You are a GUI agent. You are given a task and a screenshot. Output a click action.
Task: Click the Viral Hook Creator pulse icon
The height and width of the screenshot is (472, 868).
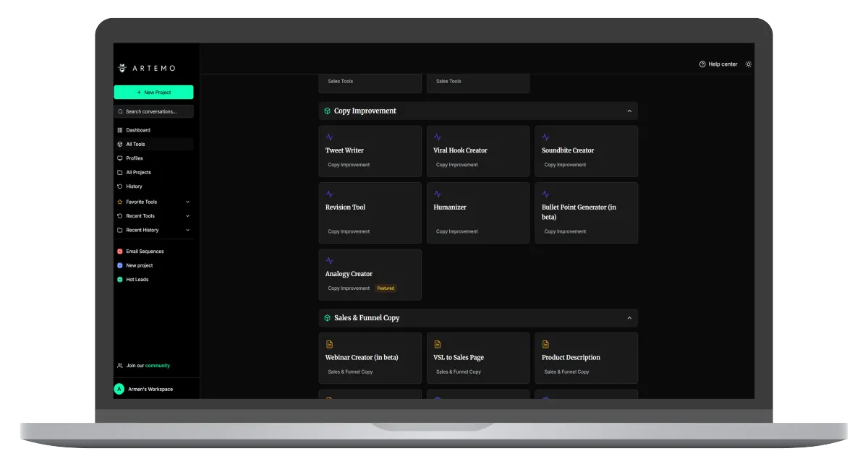(438, 137)
